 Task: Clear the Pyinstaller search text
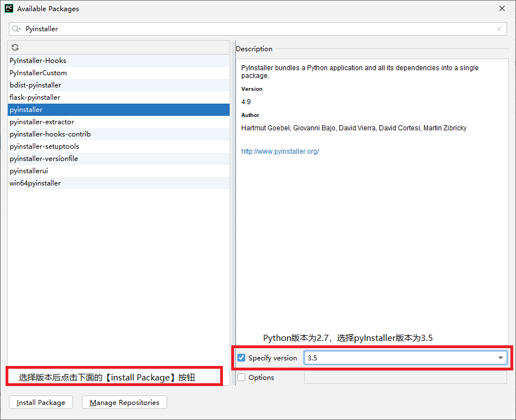(499, 29)
